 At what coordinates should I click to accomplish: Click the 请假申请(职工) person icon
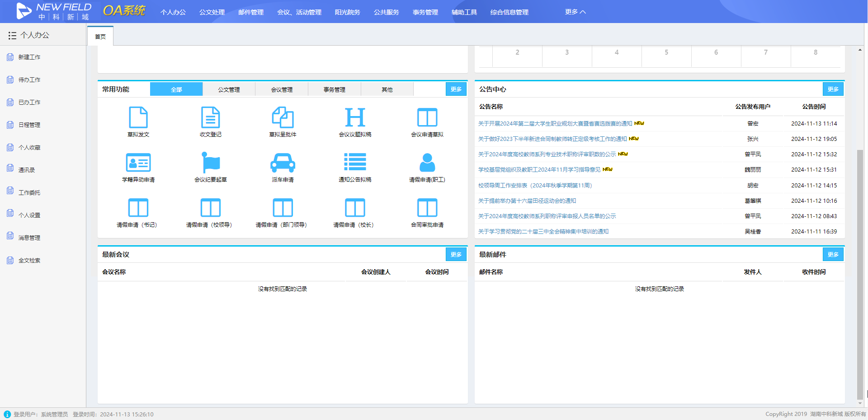click(427, 163)
